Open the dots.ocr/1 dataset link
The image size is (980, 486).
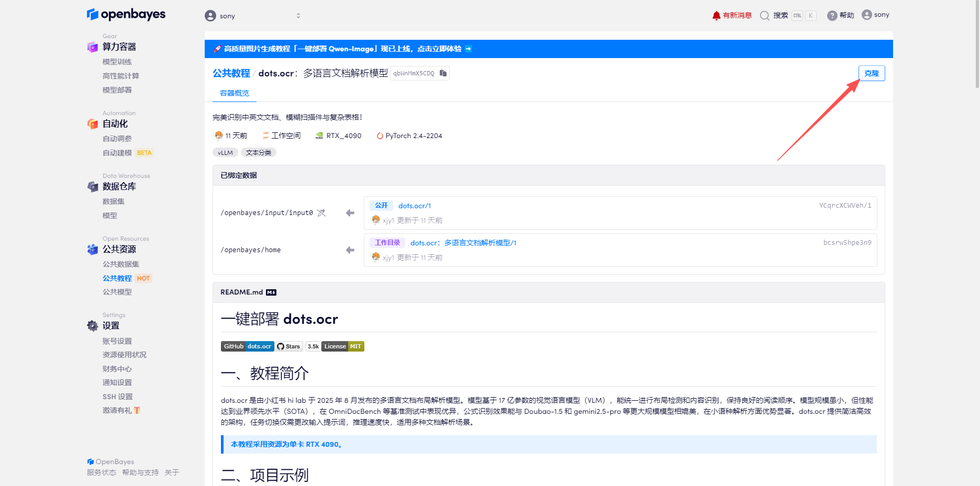(x=414, y=206)
